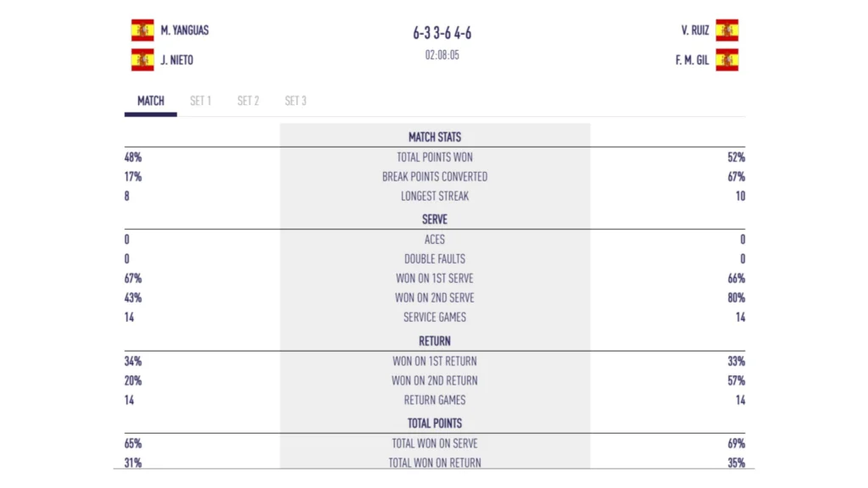Show the SET 3 tab

pos(295,101)
